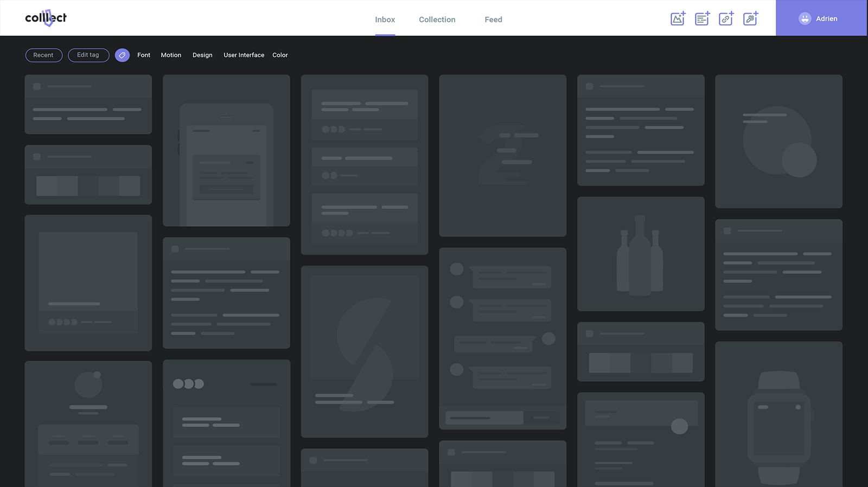Click the smiley avatar next to Adrien

coord(805,18)
